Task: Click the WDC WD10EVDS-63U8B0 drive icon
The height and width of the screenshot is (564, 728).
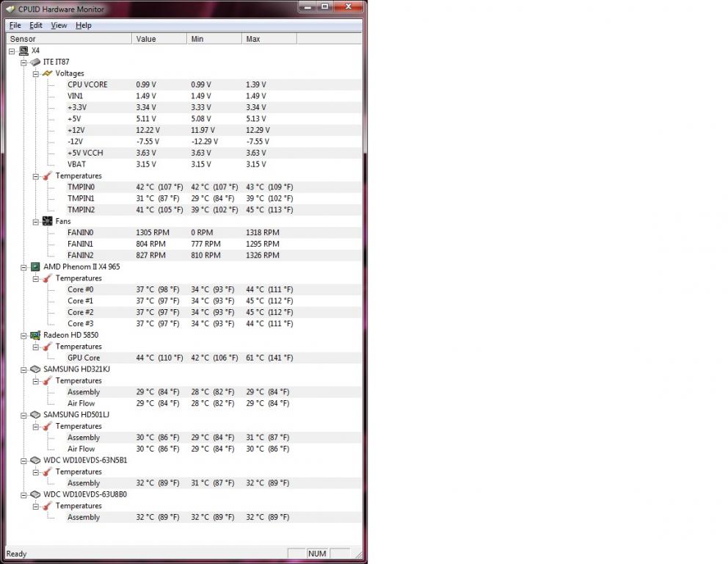Action: click(x=35, y=494)
